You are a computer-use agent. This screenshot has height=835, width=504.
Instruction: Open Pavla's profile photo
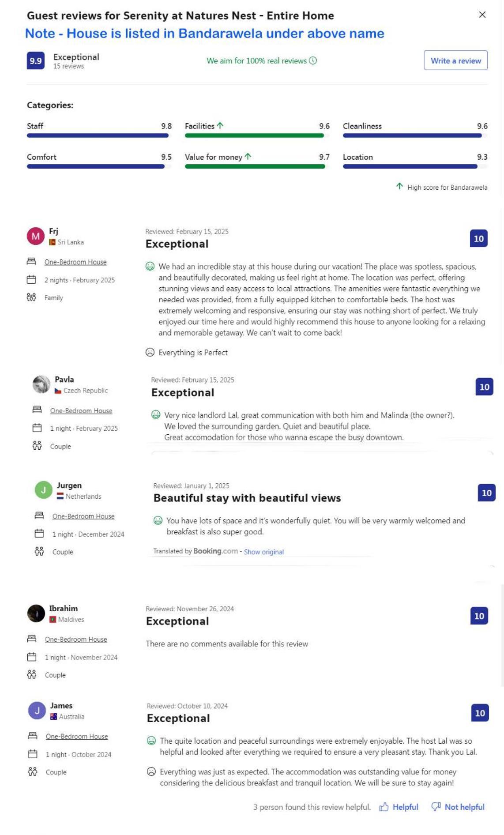pos(41,384)
